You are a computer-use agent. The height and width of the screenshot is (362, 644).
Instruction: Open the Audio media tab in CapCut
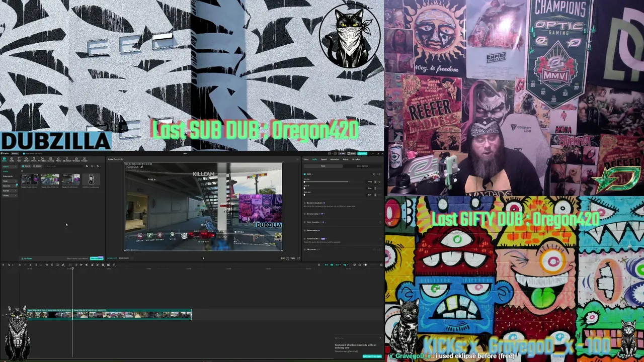[12, 159]
